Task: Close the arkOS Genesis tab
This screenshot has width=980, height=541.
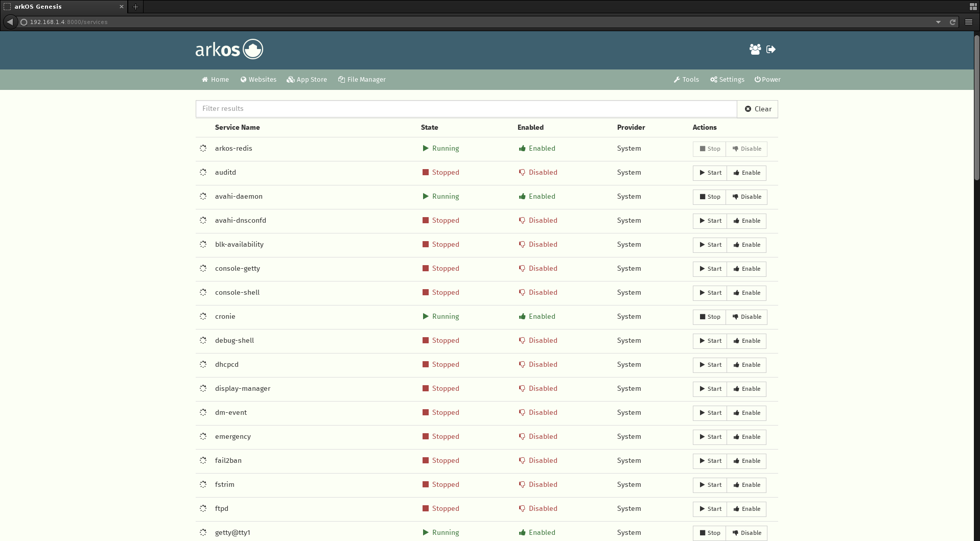Action: point(122,7)
